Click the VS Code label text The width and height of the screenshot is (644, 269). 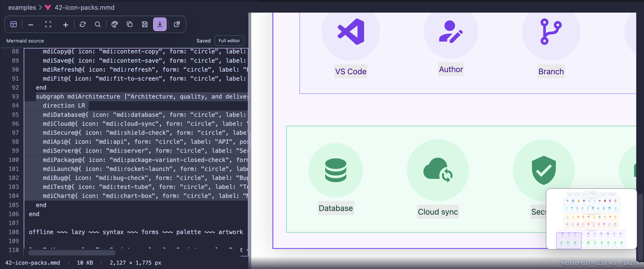point(350,72)
